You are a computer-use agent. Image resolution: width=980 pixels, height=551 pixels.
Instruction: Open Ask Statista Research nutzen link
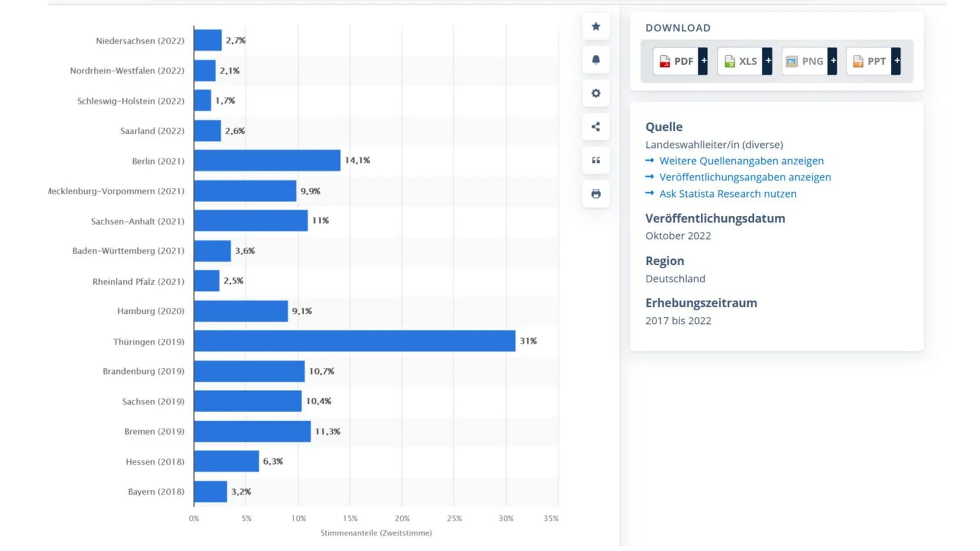point(728,194)
